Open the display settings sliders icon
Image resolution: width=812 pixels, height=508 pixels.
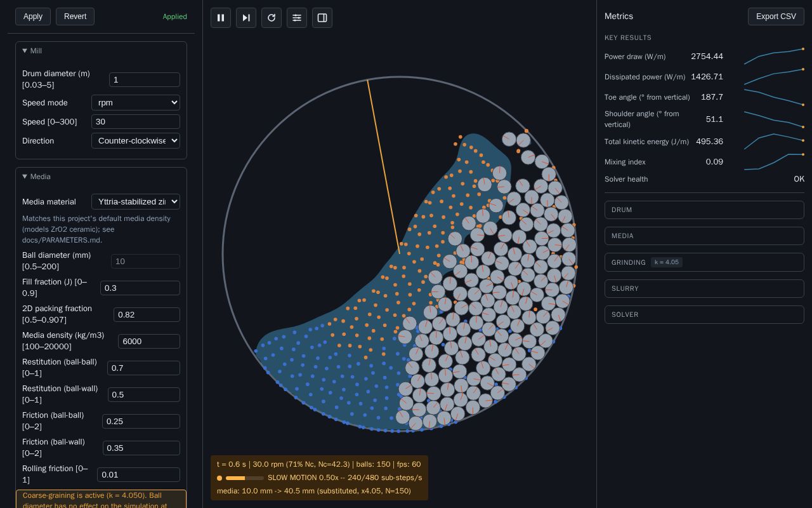click(x=297, y=18)
